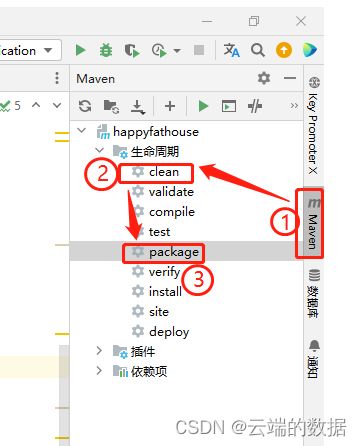Screen dimensions: 362x446
Task: Select the 依赖项 dependencies folder
Action: coord(149,371)
